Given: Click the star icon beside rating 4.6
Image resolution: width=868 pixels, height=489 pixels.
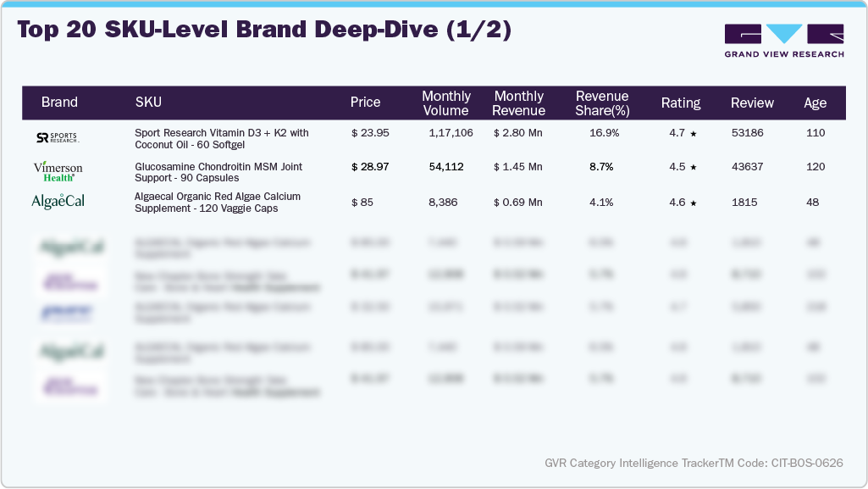Looking at the screenshot, I should click(x=693, y=203).
